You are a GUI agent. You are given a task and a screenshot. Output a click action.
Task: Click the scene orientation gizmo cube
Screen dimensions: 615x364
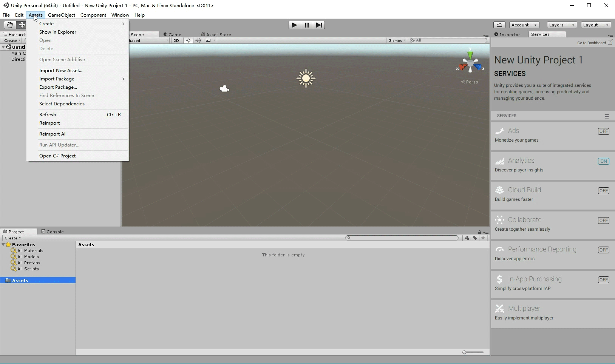(470, 63)
